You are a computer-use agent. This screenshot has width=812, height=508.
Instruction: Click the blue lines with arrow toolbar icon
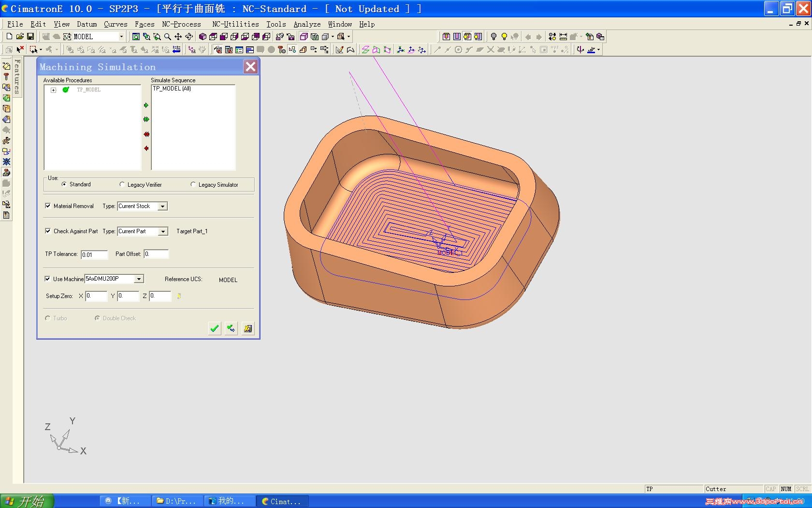point(176,49)
